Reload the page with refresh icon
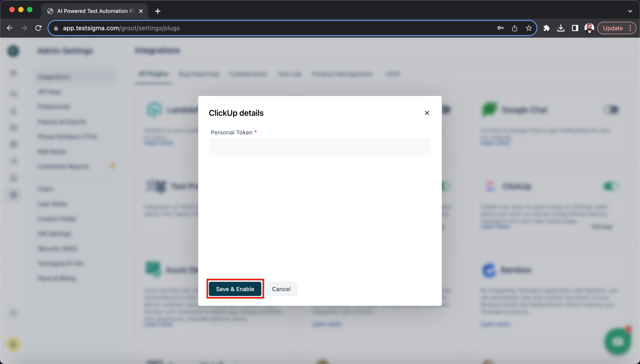640x364 pixels. point(38,28)
